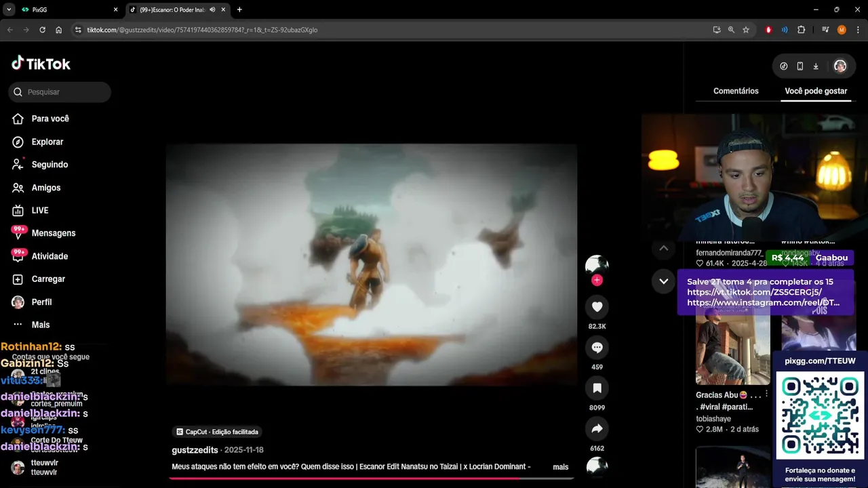Click install app icon in address bar
This screenshot has width=868, height=488.
tap(717, 30)
